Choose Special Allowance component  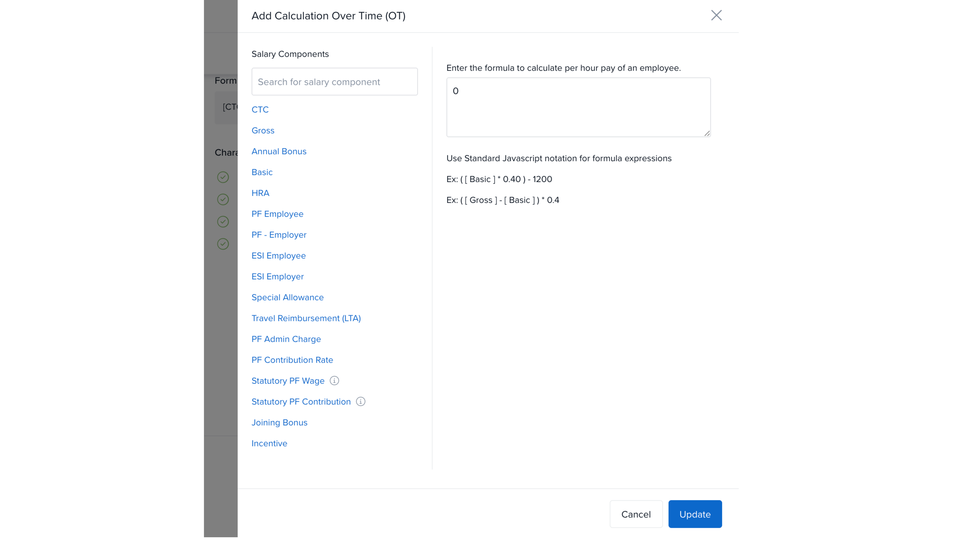[x=287, y=297]
